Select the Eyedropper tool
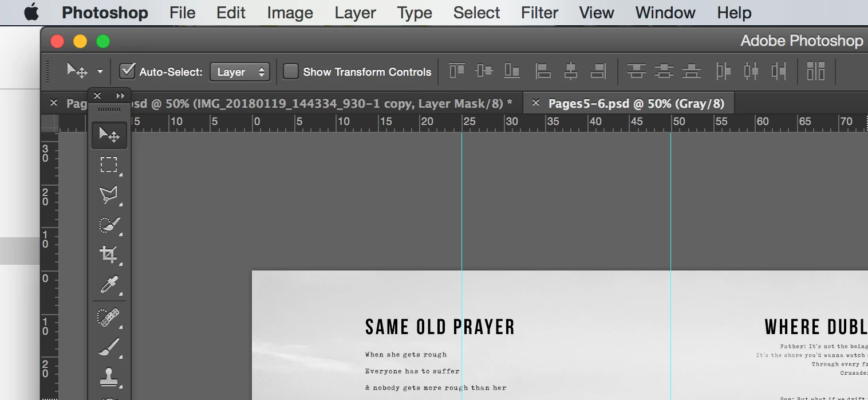Image resolution: width=868 pixels, height=400 pixels. click(x=109, y=284)
